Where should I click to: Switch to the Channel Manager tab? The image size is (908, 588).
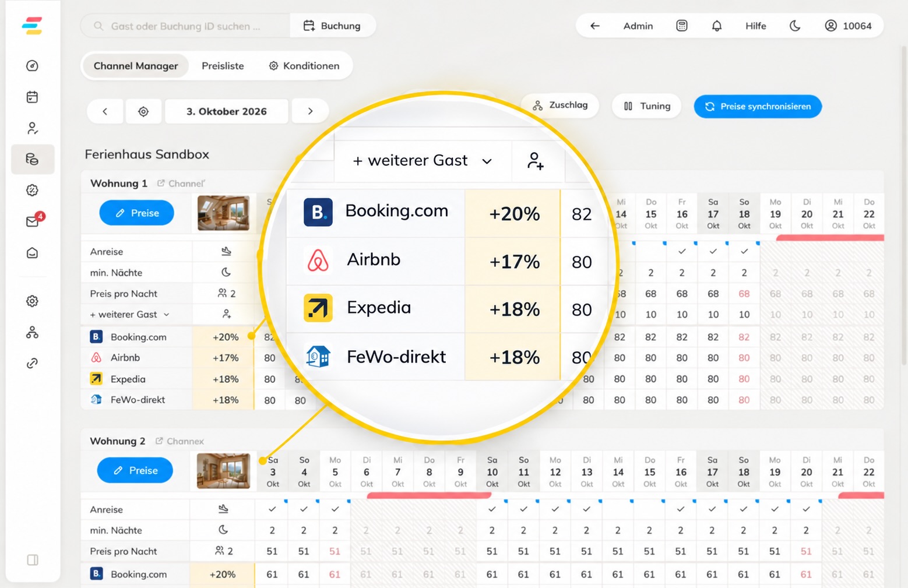coord(136,66)
